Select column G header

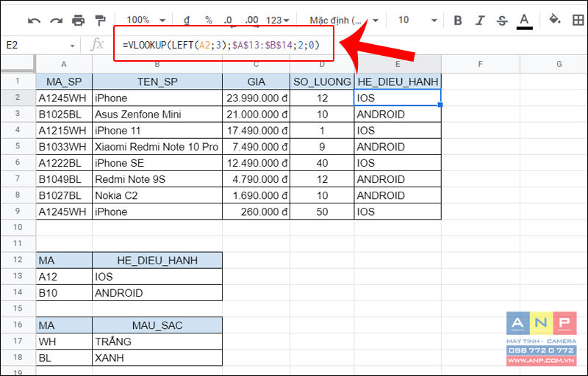tap(554, 64)
